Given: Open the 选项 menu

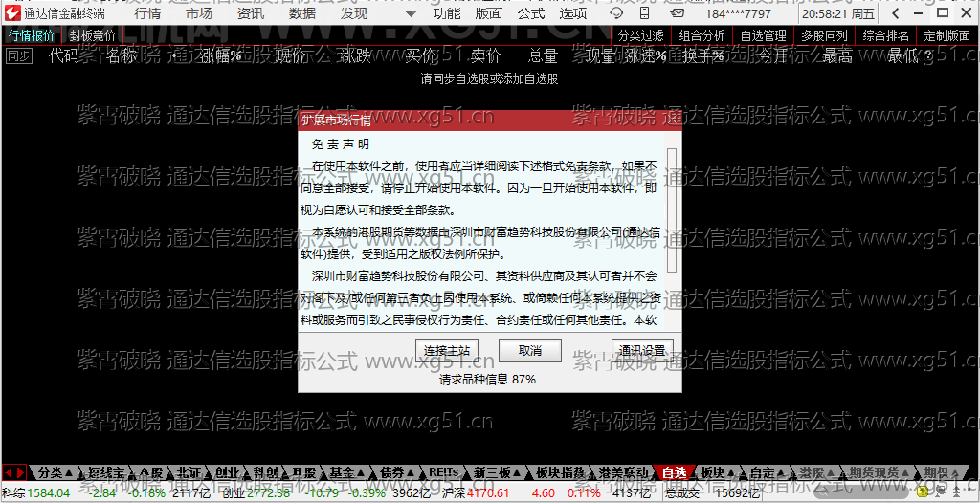Looking at the screenshot, I should click(573, 13).
